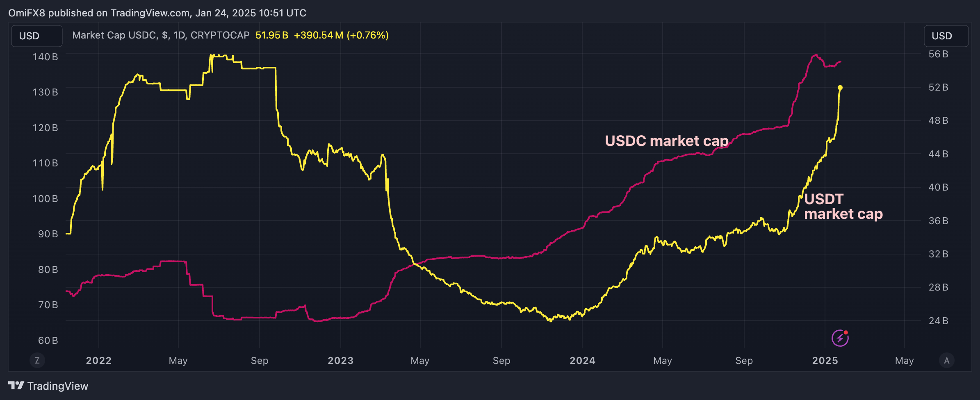Click the 51.95 B value in the legend

click(271, 35)
